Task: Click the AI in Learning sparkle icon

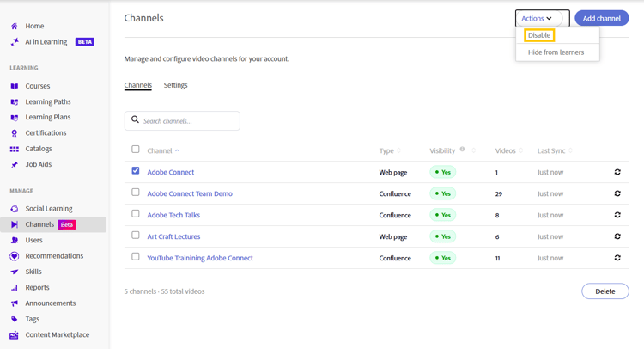Action: click(x=15, y=42)
